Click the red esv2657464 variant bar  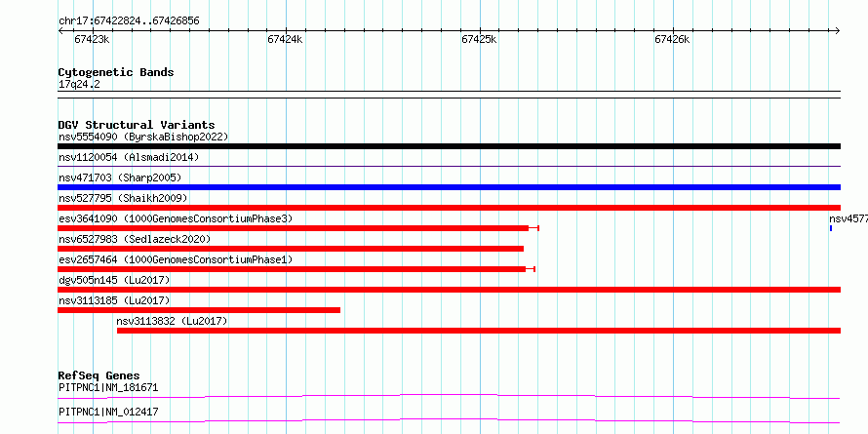click(296, 269)
